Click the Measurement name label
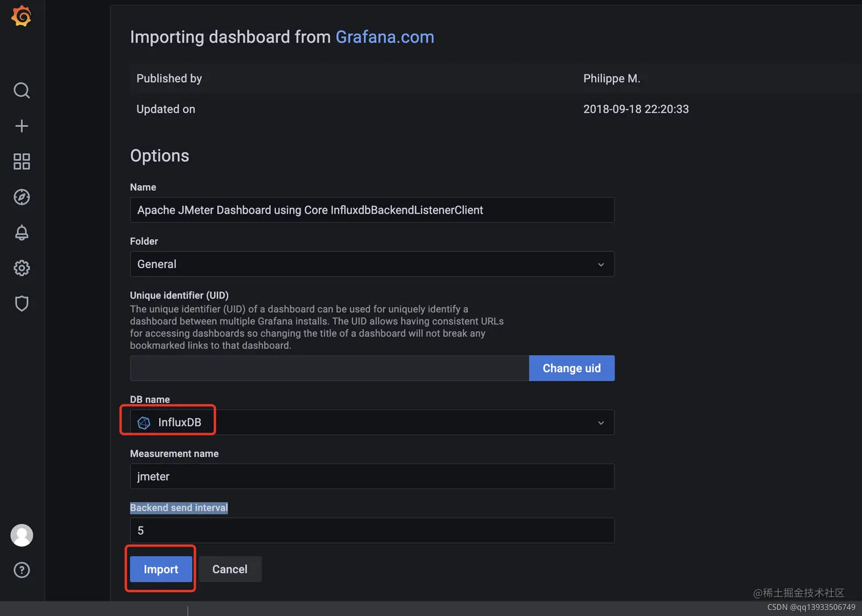The width and height of the screenshot is (862, 616). click(x=174, y=454)
